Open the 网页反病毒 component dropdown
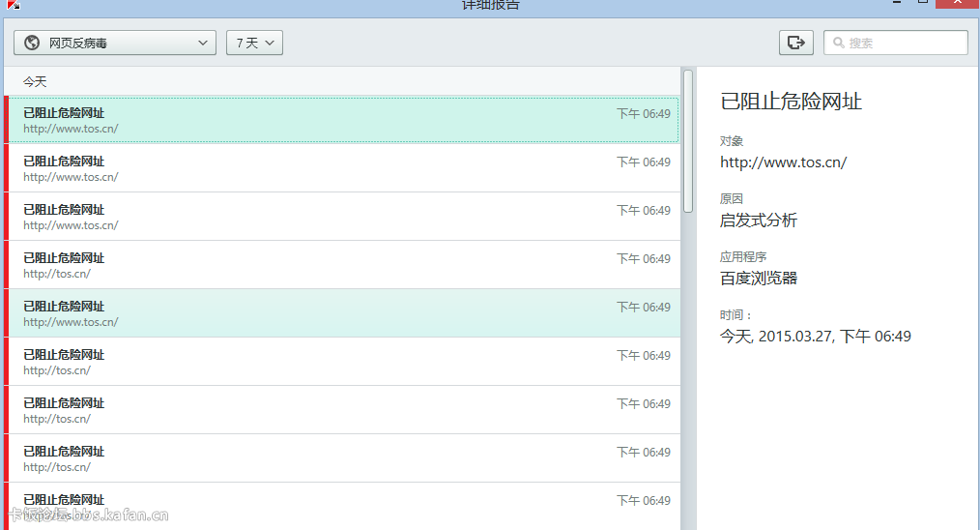 coord(115,43)
